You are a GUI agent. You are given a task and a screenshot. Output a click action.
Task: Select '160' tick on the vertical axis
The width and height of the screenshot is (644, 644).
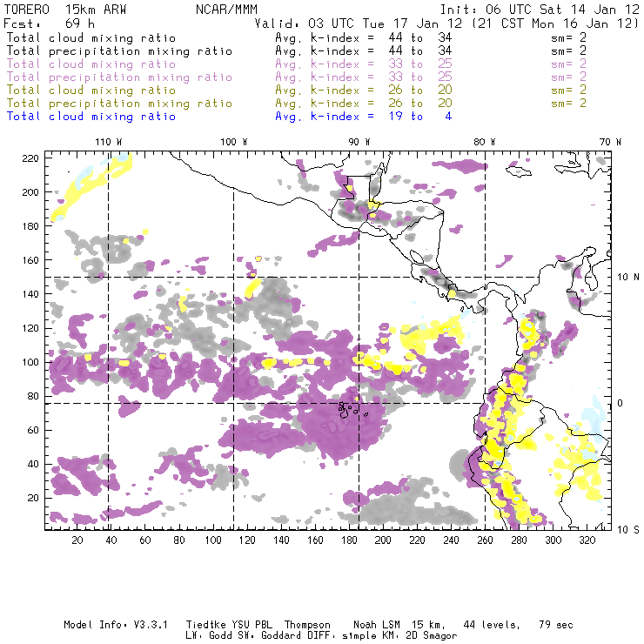point(30,260)
